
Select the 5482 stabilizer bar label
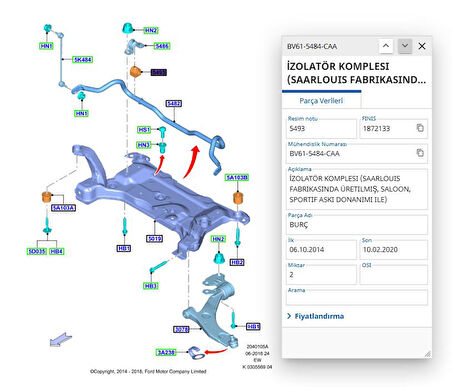(174, 104)
